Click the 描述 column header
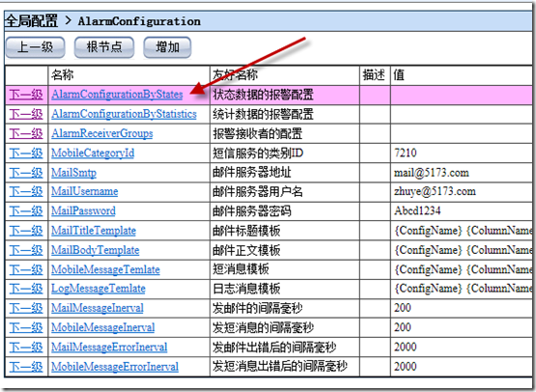 [x=375, y=75]
